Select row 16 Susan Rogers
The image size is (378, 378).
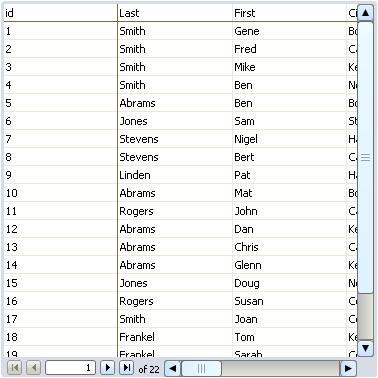[180, 301]
